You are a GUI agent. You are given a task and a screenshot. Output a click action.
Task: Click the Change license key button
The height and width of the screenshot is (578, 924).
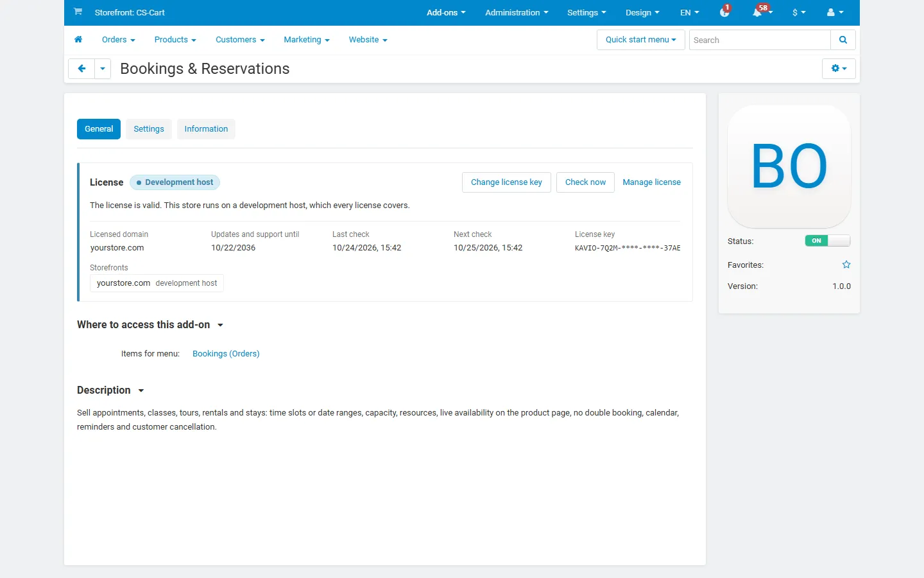pos(506,182)
